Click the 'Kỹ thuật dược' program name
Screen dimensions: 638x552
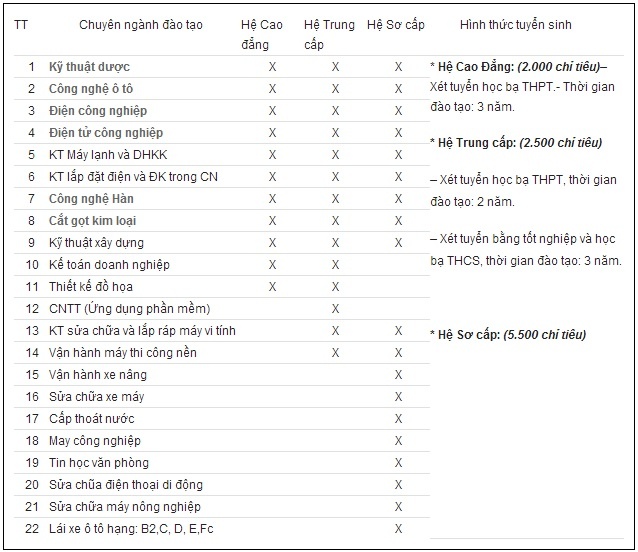click(90, 67)
